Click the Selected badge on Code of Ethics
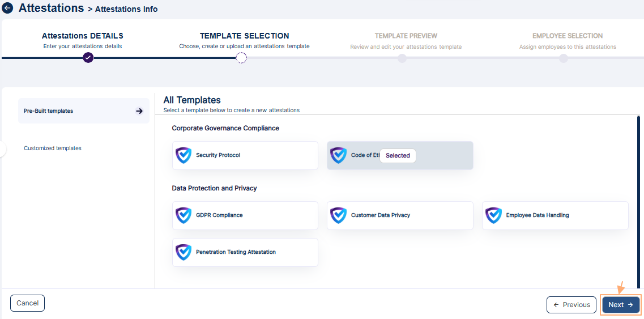The height and width of the screenshot is (319, 644). coord(398,156)
